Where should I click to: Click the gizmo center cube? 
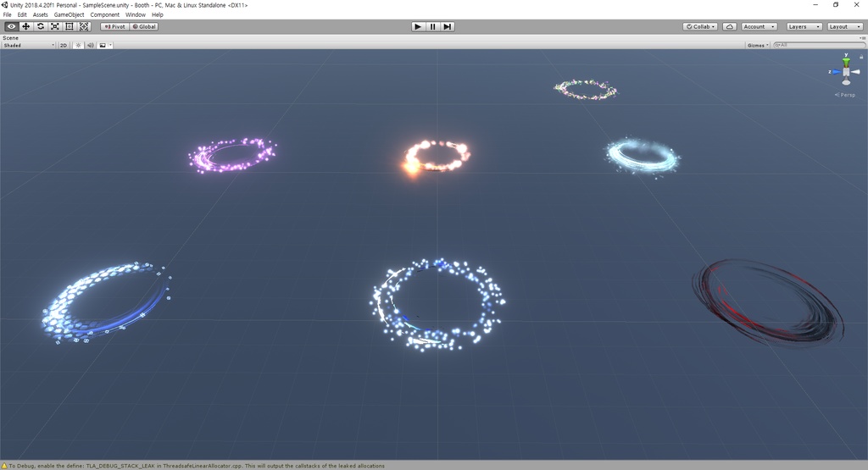coord(846,72)
